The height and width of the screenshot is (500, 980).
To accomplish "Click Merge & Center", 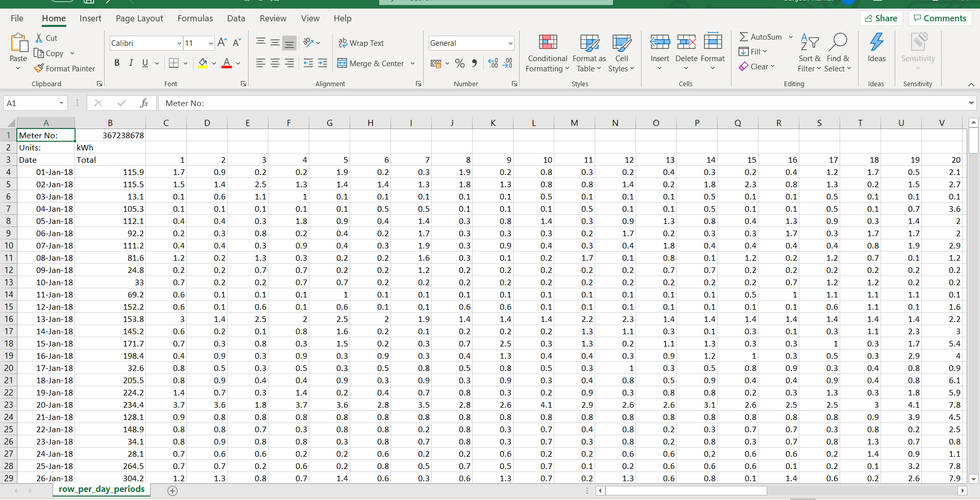I will coord(371,63).
